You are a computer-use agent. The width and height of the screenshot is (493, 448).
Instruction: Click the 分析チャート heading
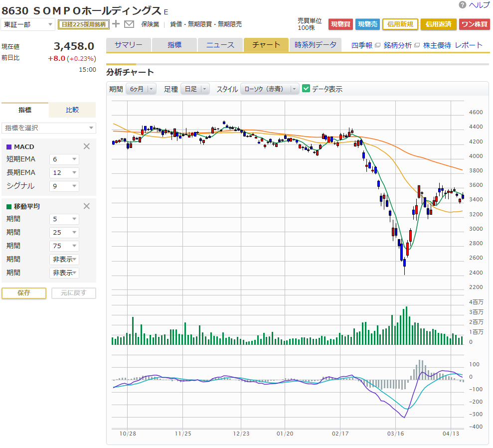coord(130,72)
